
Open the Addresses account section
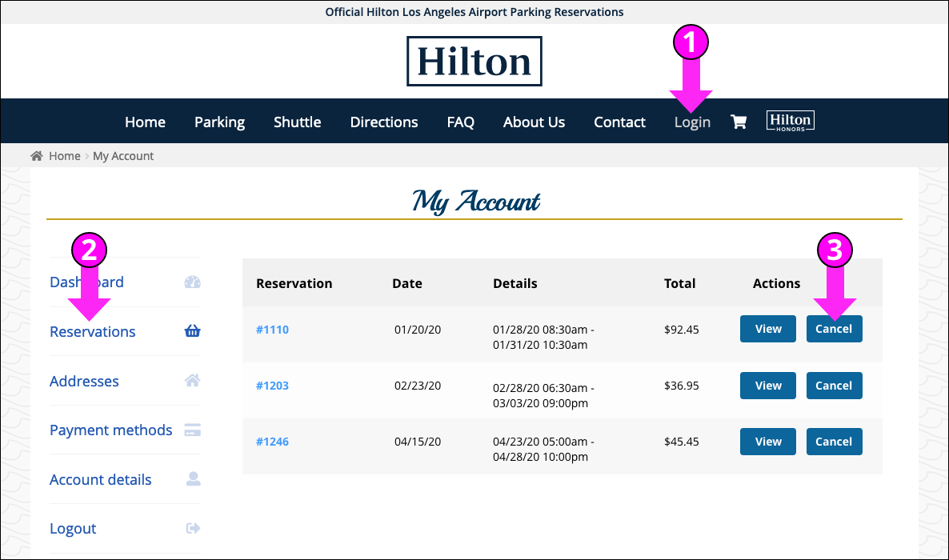(84, 382)
